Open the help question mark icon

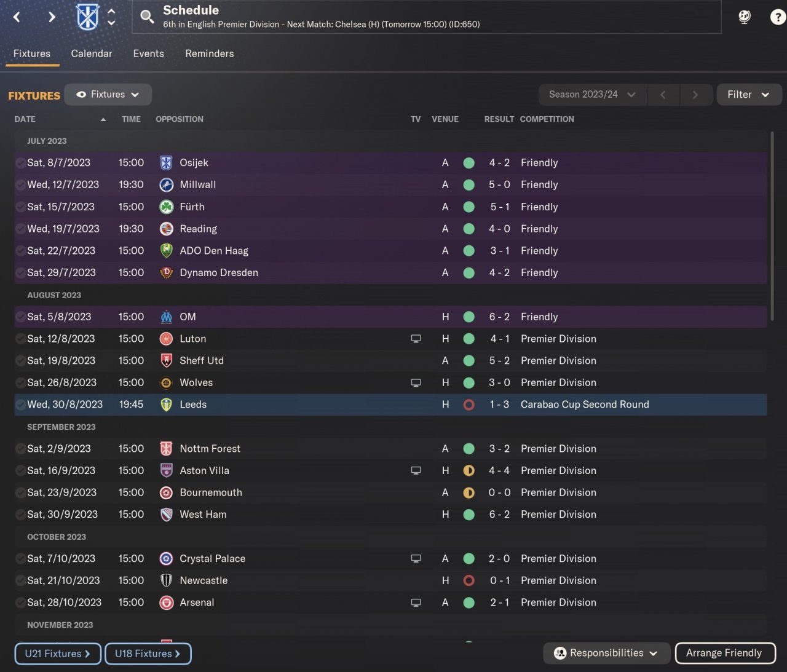777,17
